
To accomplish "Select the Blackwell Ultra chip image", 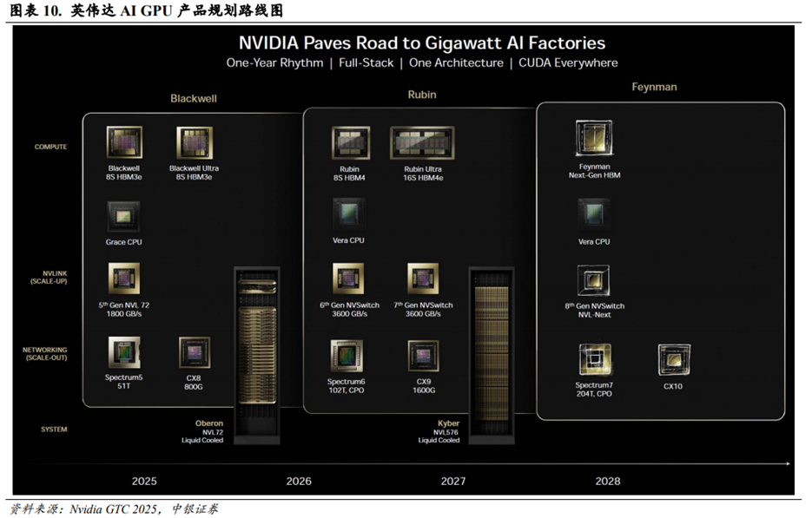I will click(194, 142).
